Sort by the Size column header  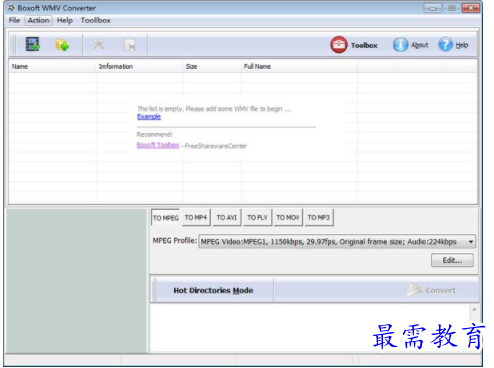click(212, 66)
